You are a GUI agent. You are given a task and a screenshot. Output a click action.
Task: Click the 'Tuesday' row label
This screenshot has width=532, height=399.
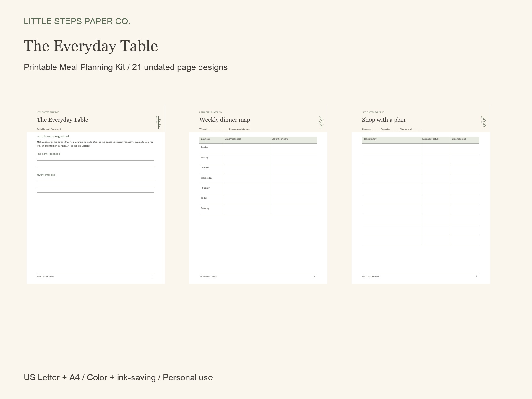coord(205,168)
